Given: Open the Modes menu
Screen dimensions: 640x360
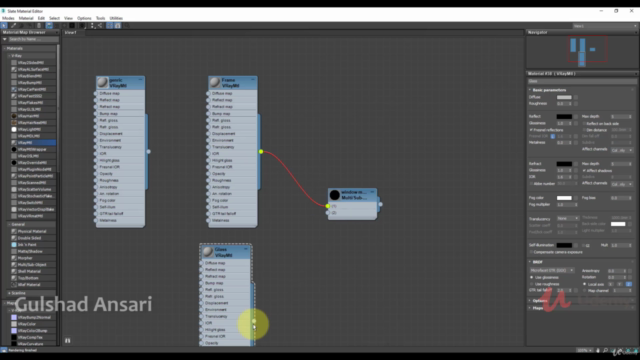Looking at the screenshot, I should pyautogui.click(x=8, y=18).
